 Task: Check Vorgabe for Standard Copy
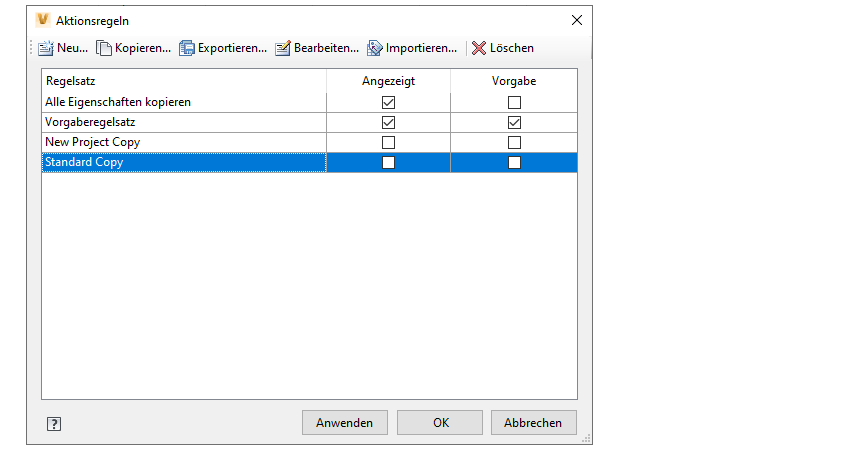click(x=514, y=162)
